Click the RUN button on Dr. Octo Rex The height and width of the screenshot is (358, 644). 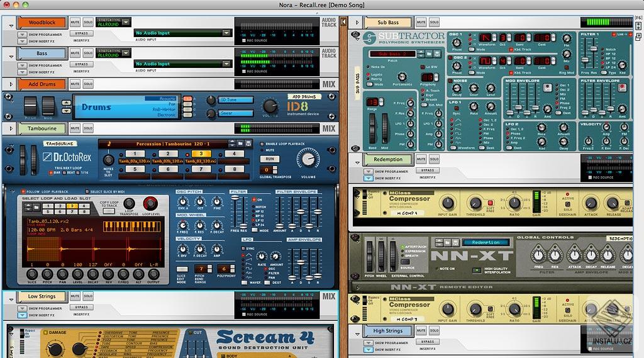[x=269, y=159]
